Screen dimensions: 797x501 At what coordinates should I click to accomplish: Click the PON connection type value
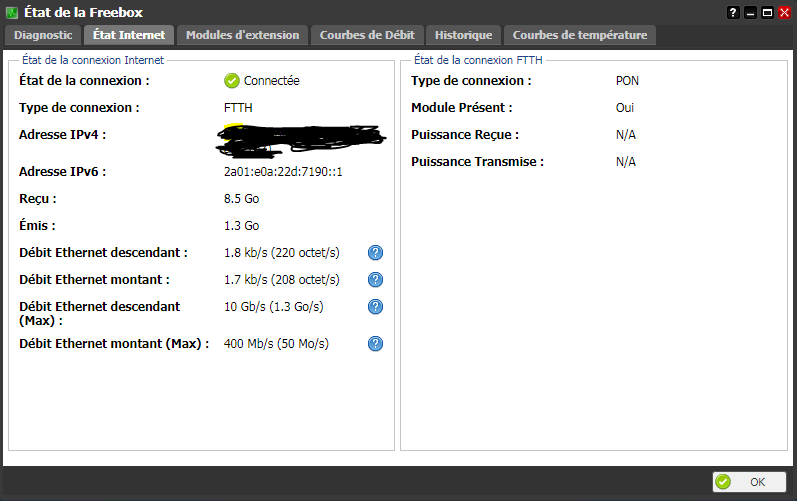coord(627,81)
